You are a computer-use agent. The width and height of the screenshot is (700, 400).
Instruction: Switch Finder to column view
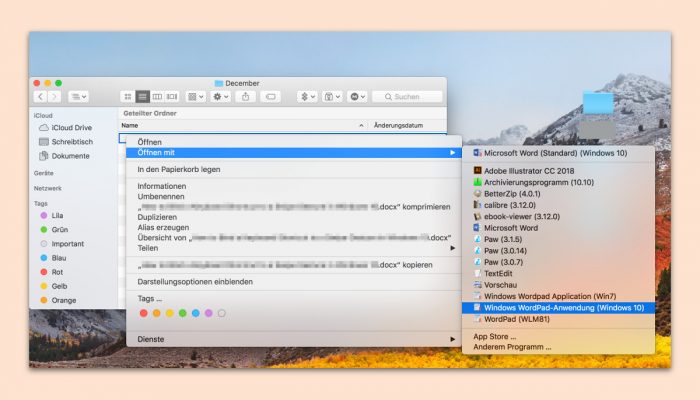pyautogui.click(x=157, y=96)
